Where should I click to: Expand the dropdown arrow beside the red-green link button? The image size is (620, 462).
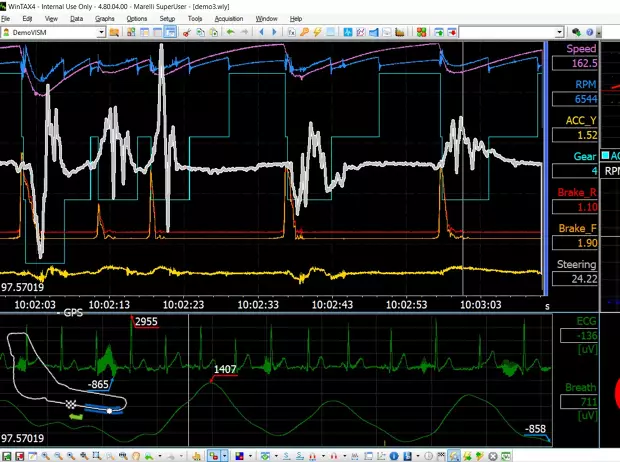[224, 456]
